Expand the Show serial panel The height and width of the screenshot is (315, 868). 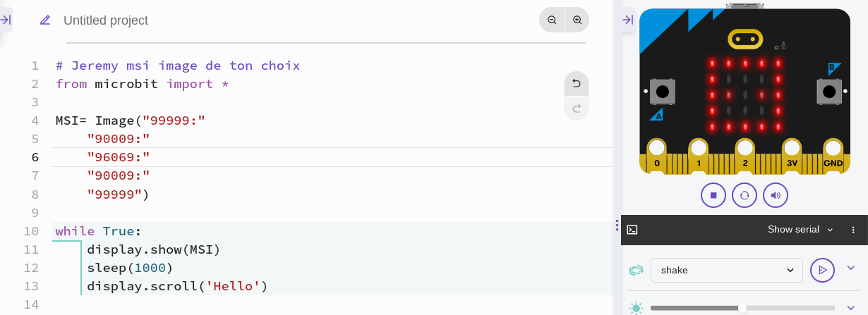point(800,230)
